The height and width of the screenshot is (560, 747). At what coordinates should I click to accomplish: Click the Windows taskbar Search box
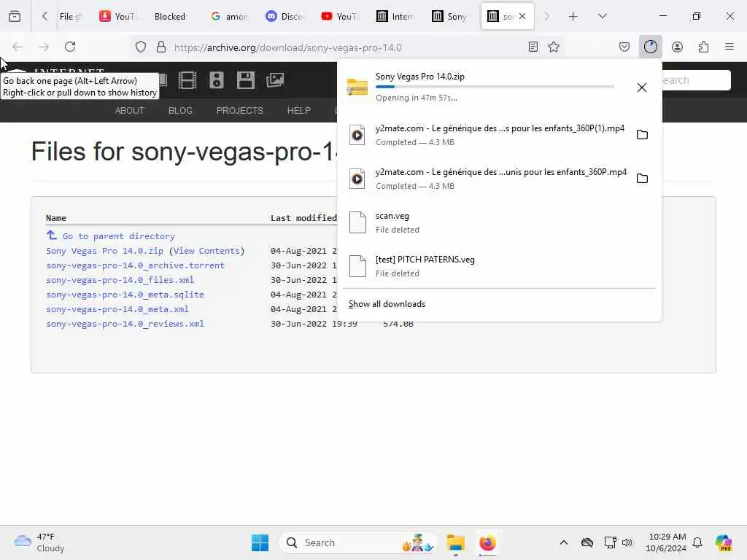click(x=357, y=542)
